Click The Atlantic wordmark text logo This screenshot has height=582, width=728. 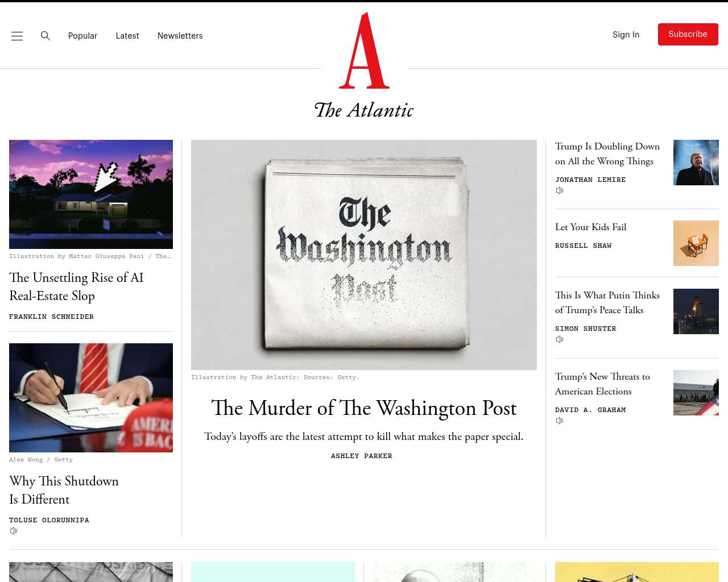coord(364,110)
